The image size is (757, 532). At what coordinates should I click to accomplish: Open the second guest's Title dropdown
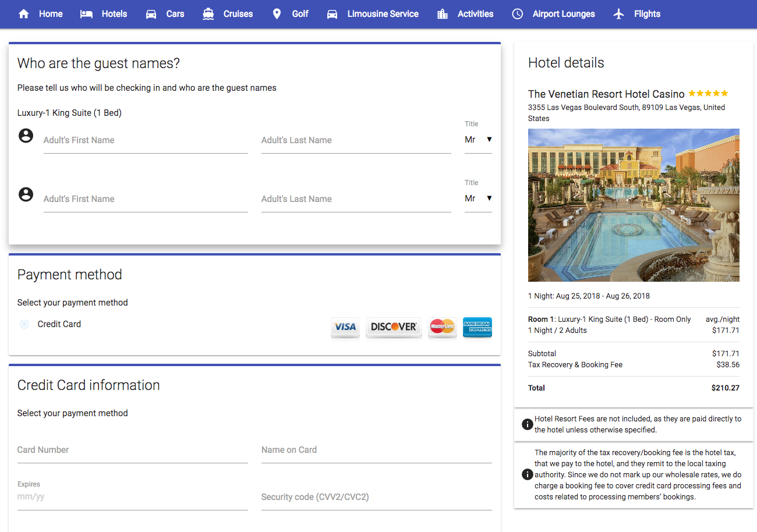[x=478, y=198]
